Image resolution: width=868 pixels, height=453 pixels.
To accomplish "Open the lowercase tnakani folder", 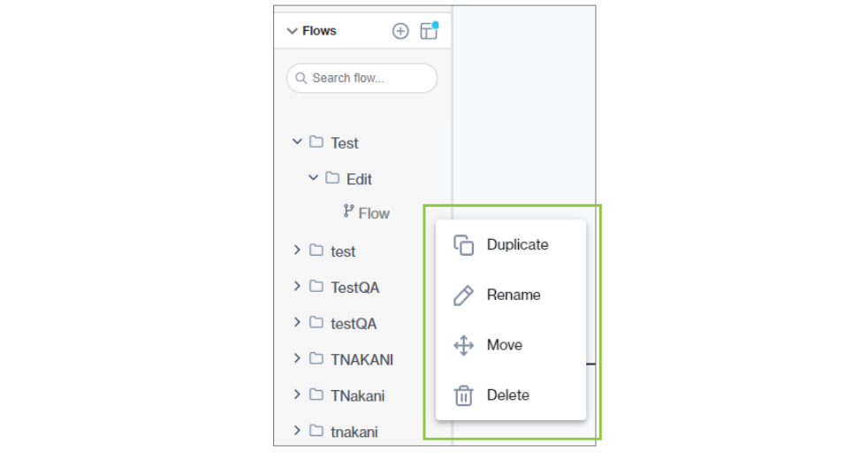I will [354, 432].
